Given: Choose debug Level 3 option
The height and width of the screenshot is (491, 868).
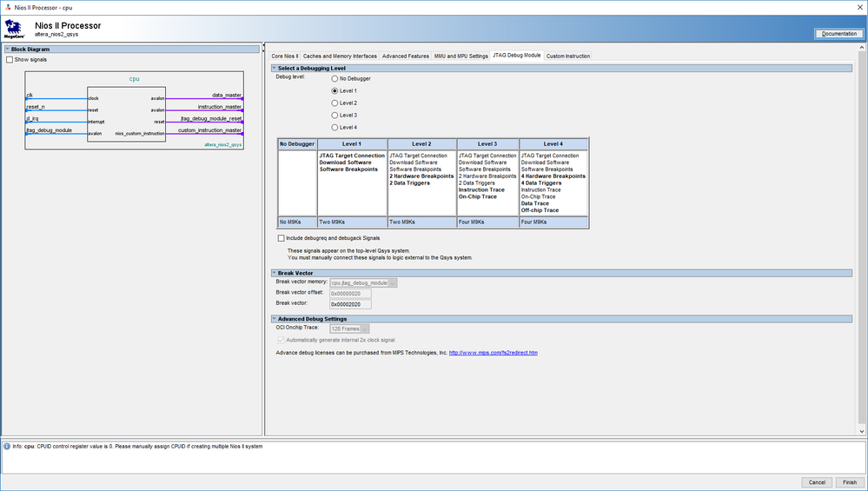Looking at the screenshot, I should pos(335,115).
